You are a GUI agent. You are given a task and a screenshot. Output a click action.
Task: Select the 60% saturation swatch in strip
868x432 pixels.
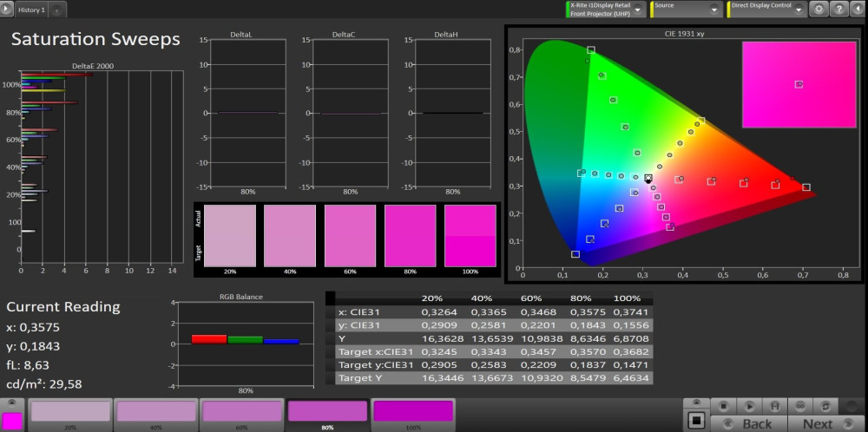click(x=241, y=412)
